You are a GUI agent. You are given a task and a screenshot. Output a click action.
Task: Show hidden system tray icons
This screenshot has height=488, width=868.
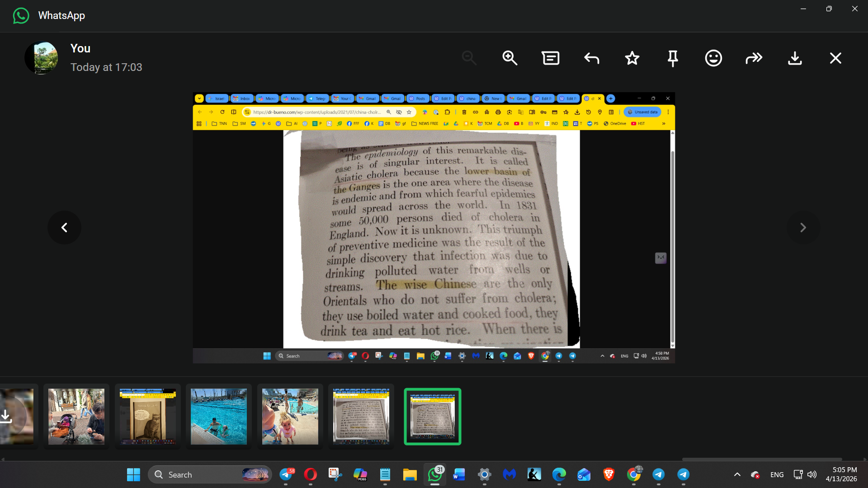[x=737, y=474]
